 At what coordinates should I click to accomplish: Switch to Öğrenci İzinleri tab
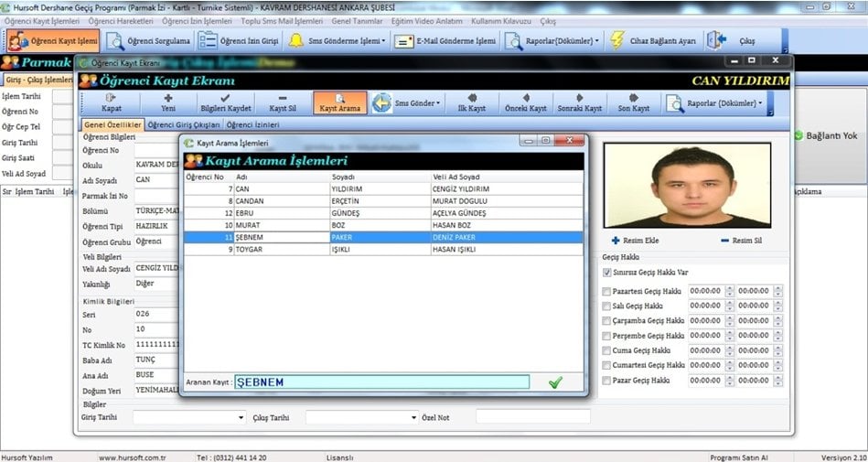[x=253, y=124]
